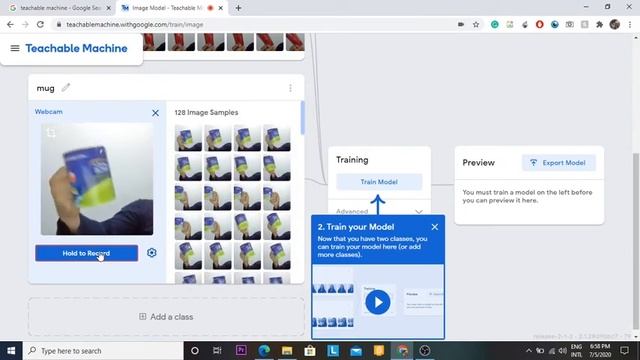Open the Windows Start menu
This screenshot has width=640, height=360.
pos(11,351)
